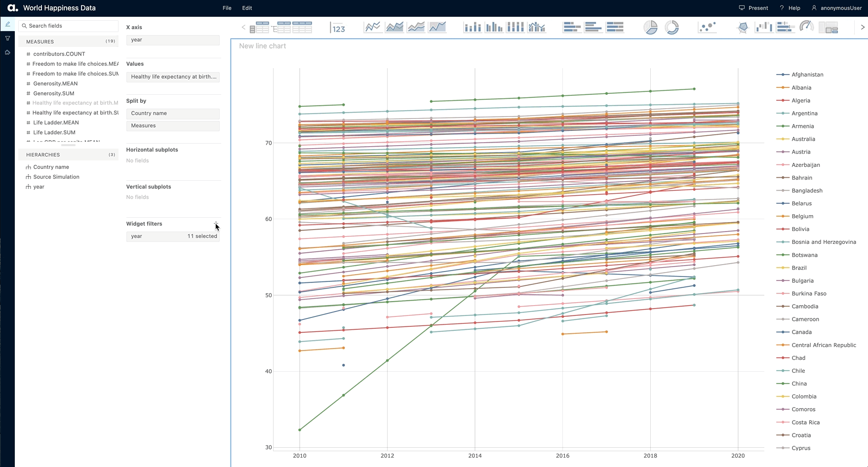Select the clustered columns chart icon
The height and width of the screenshot is (467, 868).
click(x=494, y=27)
